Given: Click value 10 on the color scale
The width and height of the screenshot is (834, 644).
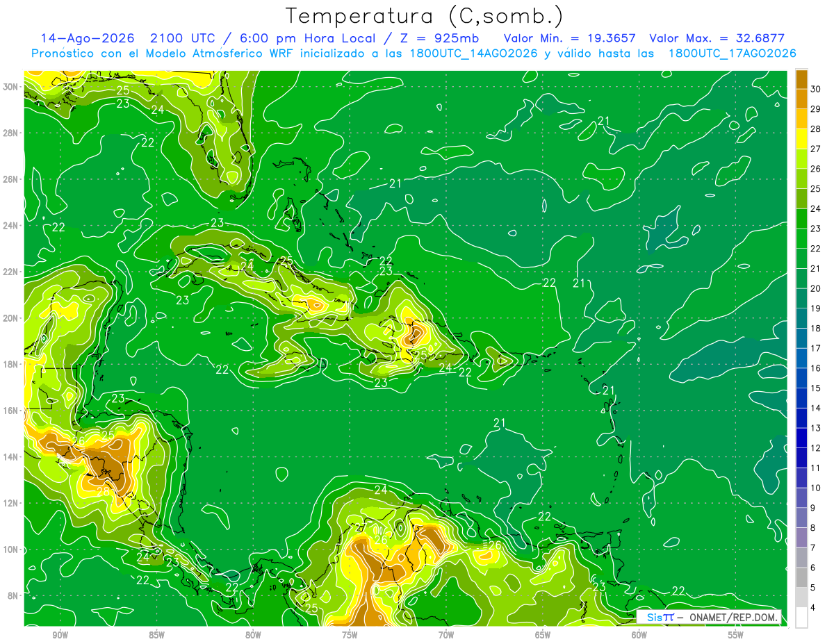Looking at the screenshot, I should pos(816,488).
